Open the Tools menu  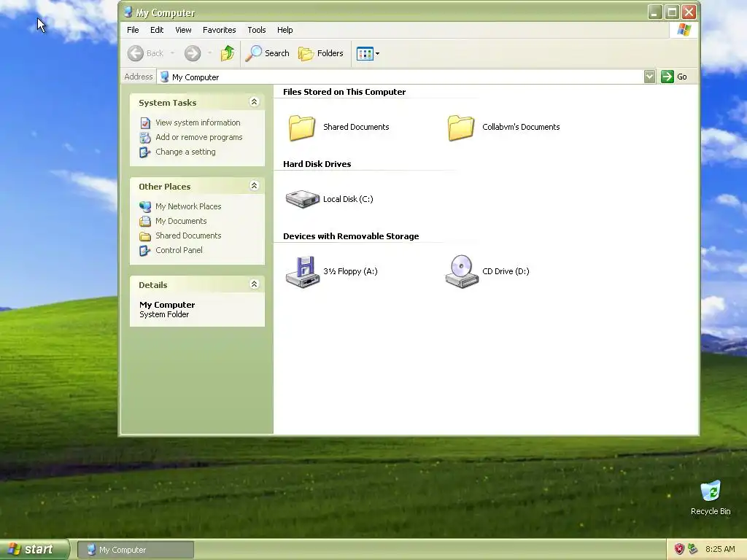pyautogui.click(x=256, y=30)
